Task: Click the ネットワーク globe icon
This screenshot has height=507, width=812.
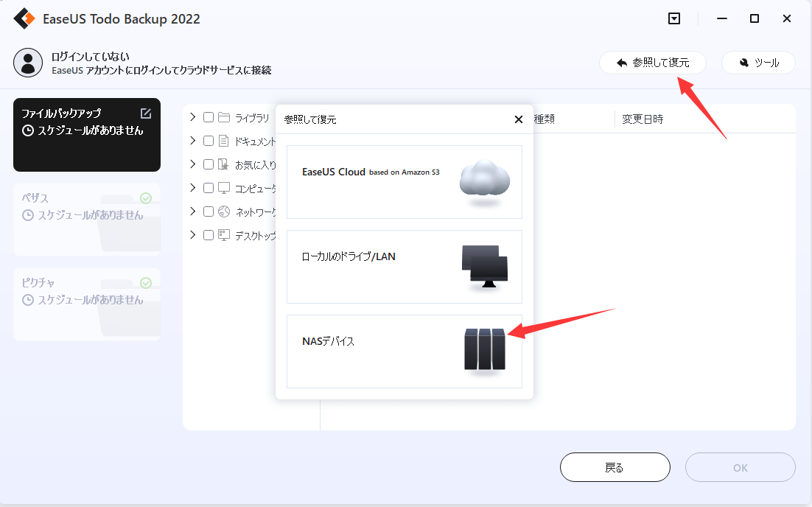Action: pyautogui.click(x=224, y=211)
